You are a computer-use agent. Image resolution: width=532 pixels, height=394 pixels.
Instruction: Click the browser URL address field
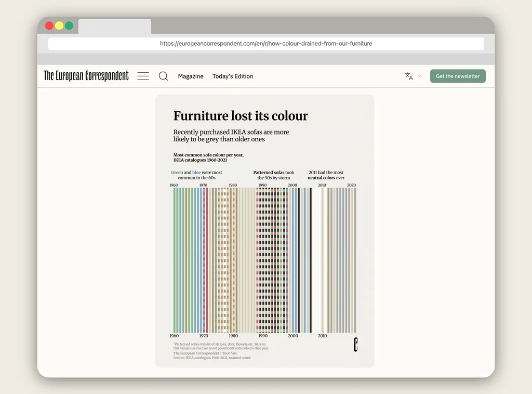click(x=266, y=44)
